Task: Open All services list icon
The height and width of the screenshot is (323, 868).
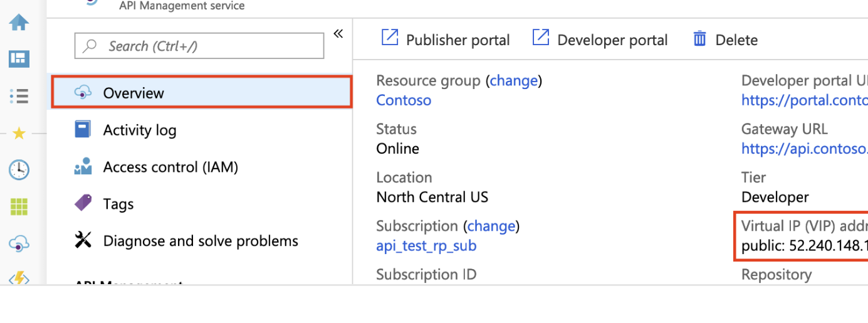Action: (x=19, y=96)
